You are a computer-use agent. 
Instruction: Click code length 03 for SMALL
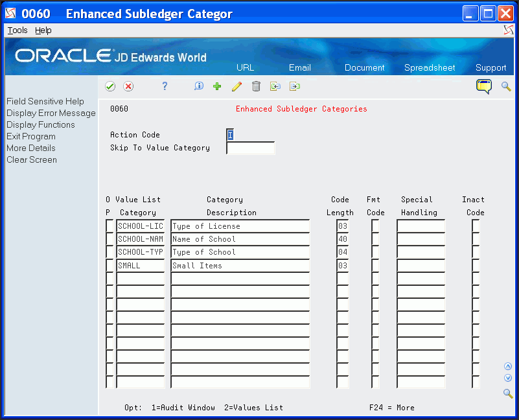(x=343, y=265)
